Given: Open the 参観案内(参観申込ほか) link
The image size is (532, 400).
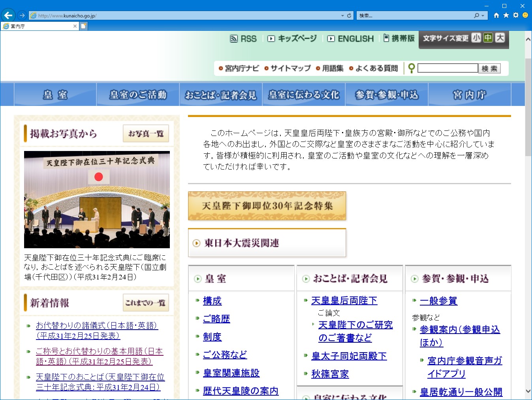Looking at the screenshot, I should tap(460, 336).
